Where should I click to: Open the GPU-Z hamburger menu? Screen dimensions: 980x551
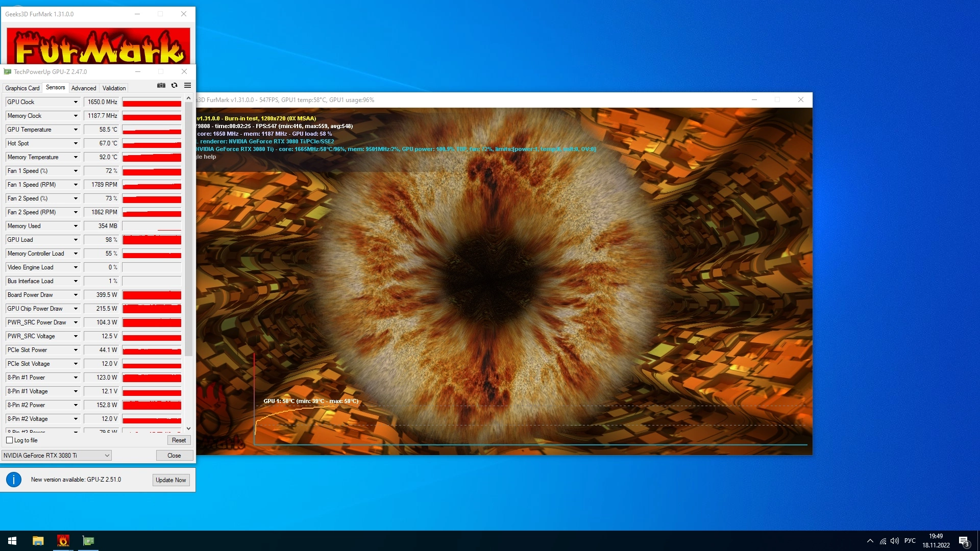[x=187, y=85]
